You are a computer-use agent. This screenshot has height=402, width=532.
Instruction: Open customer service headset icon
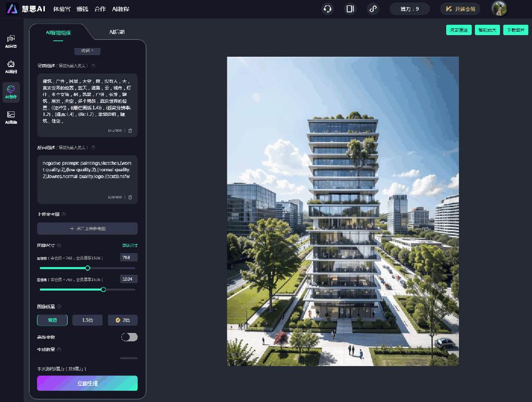(x=327, y=9)
